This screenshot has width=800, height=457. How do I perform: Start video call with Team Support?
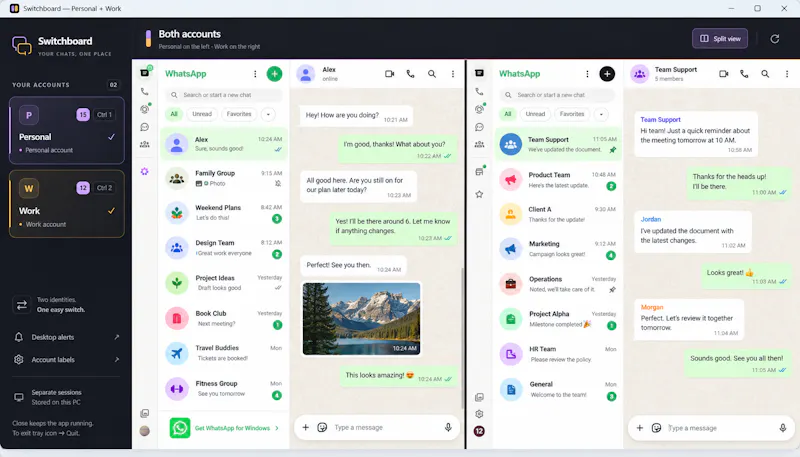click(x=723, y=74)
